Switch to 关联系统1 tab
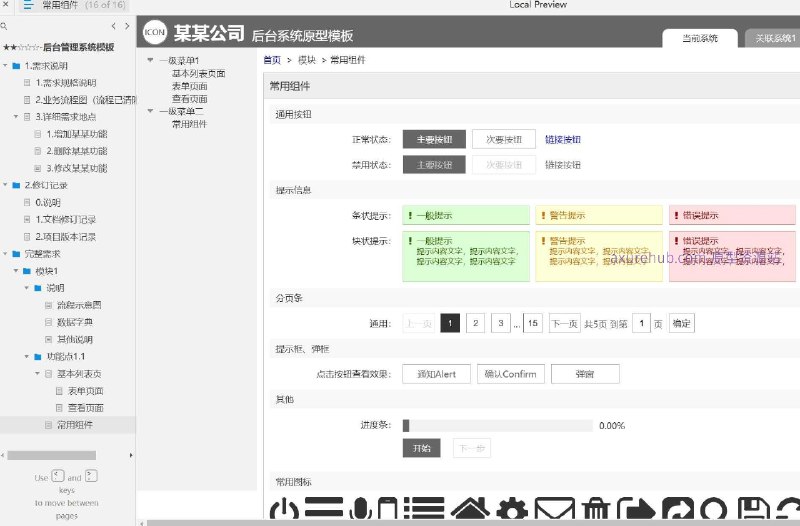 772,38
